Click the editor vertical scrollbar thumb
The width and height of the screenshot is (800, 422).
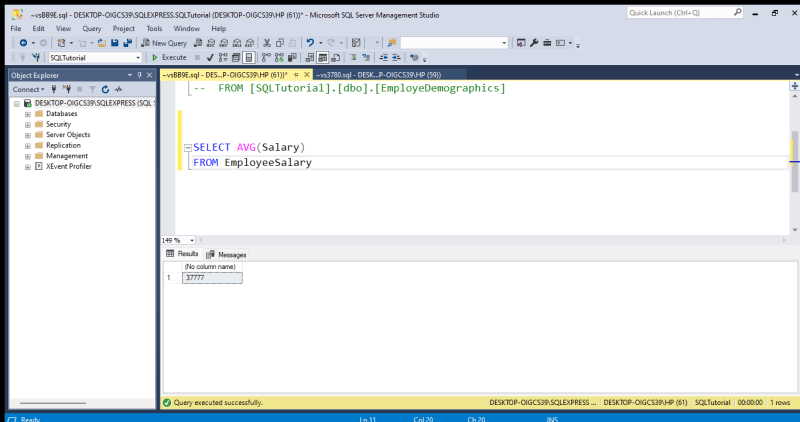(x=794, y=161)
